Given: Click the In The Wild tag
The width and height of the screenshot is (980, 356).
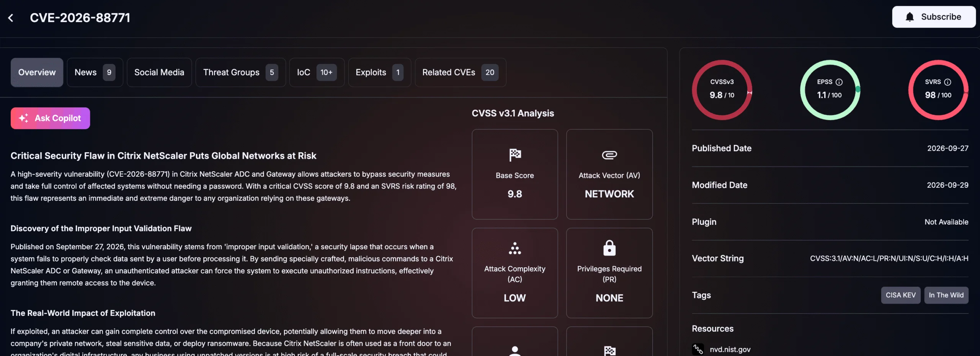Looking at the screenshot, I should pyautogui.click(x=946, y=295).
